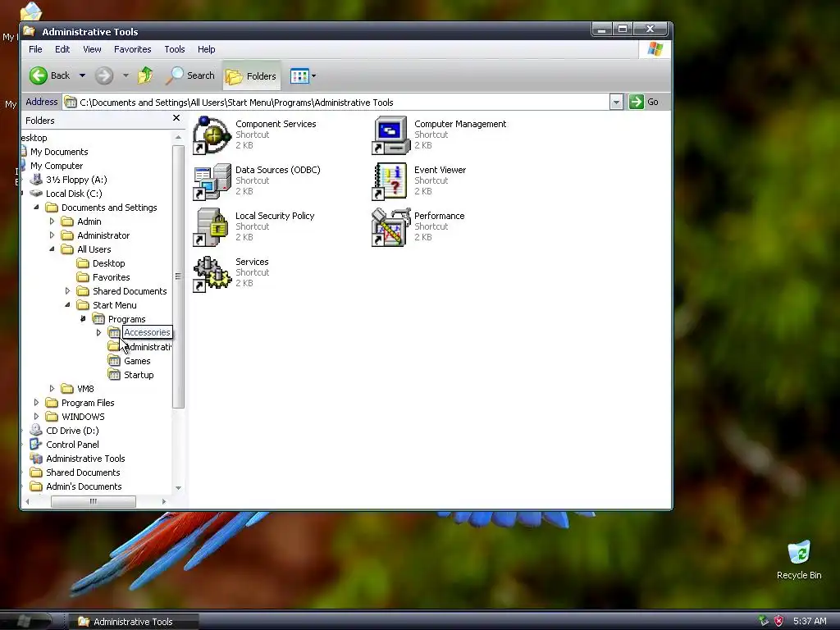Select the Data Sources (ODBC) icon
This screenshot has height=630, width=840.
coord(212,181)
